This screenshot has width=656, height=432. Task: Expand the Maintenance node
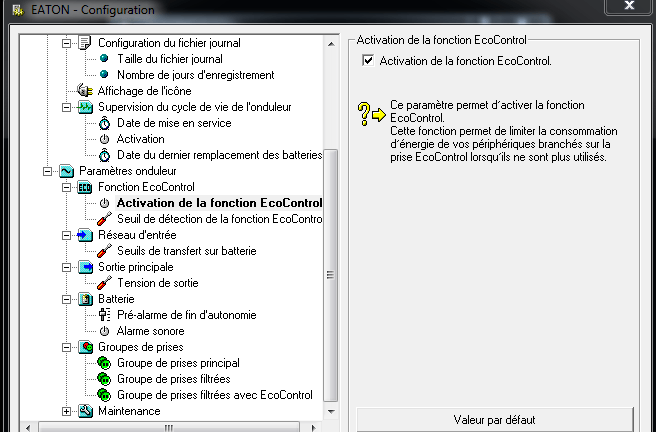(67, 412)
